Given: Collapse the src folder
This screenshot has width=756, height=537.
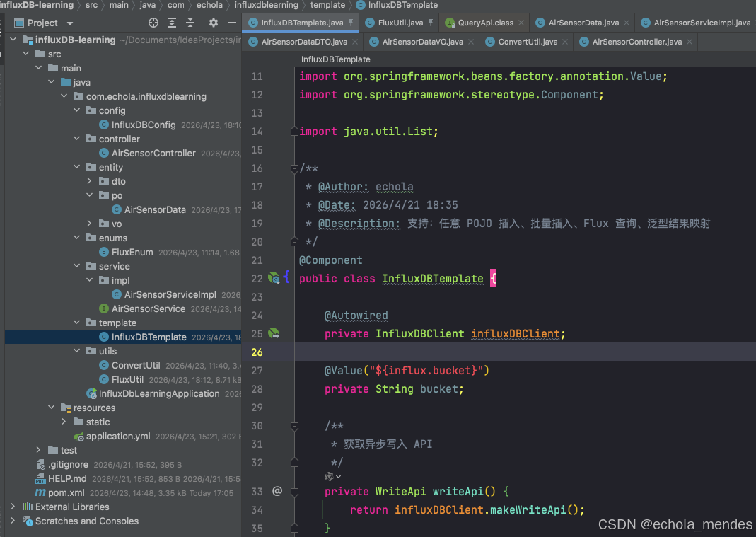Looking at the screenshot, I should (x=26, y=54).
